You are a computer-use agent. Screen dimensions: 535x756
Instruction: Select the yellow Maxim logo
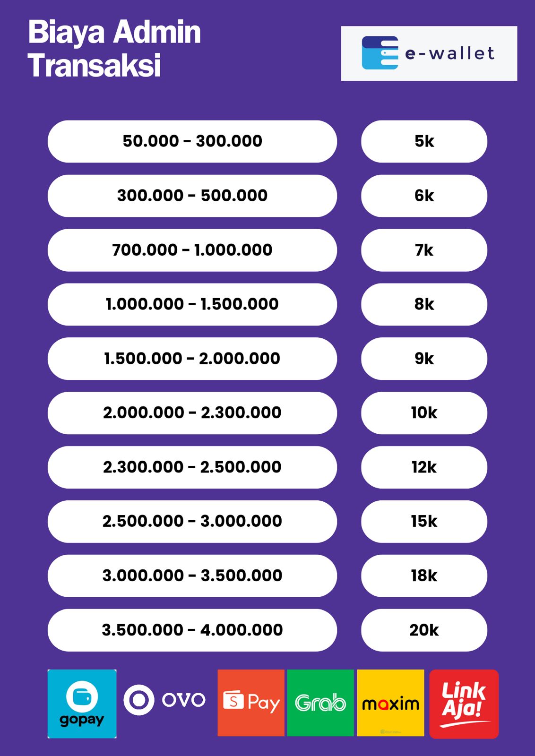click(390, 703)
